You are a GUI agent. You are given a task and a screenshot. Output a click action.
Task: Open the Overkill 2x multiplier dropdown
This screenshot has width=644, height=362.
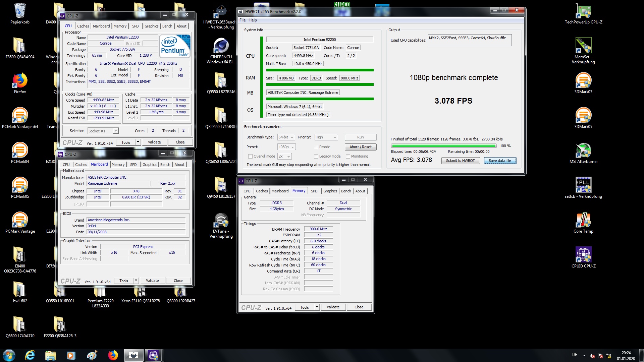coord(284,156)
